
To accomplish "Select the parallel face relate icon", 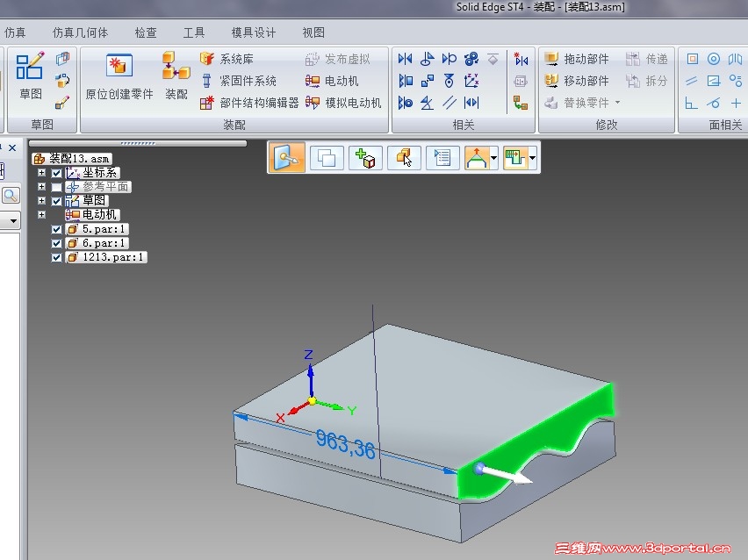I will coord(692,81).
